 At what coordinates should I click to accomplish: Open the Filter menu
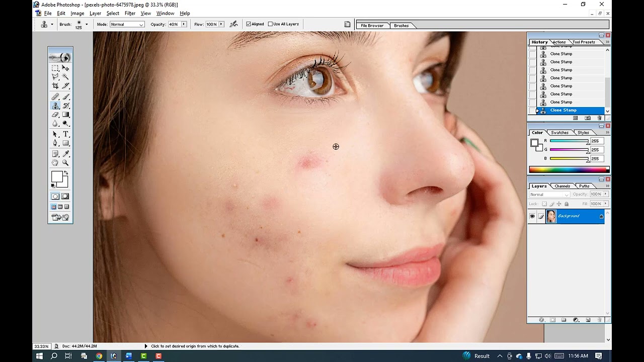(130, 14)
